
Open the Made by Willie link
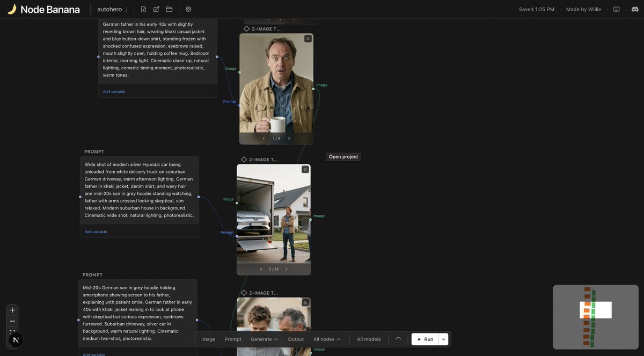[583, 9]
